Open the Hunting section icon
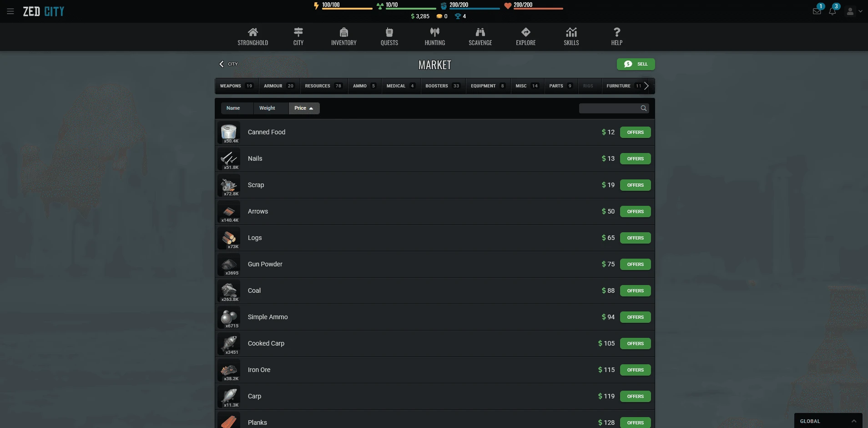The width and height of the screenshot is (868, 428). (x=434, y=32)
